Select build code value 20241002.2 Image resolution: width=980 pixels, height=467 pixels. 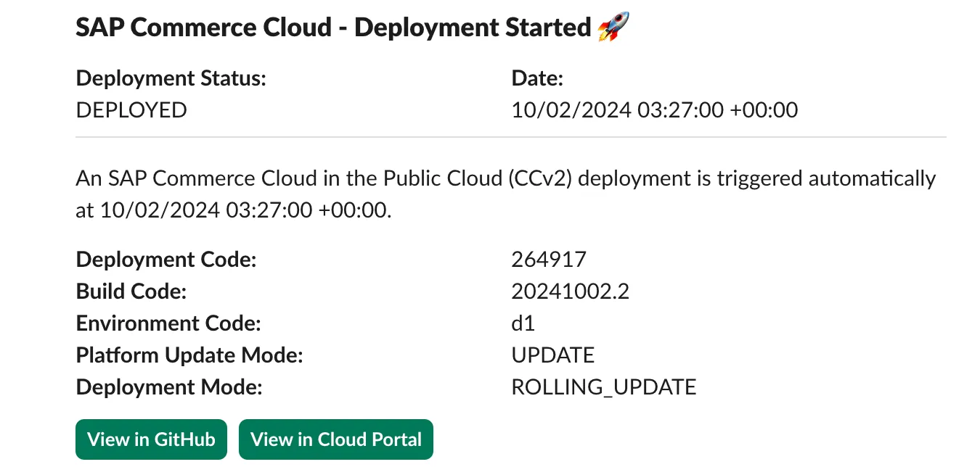[570, 292]
